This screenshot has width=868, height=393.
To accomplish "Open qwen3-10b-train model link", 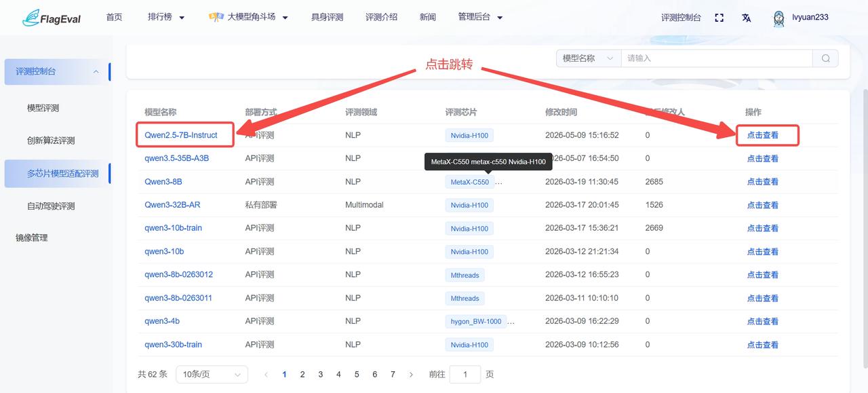I will click(173, 228).
